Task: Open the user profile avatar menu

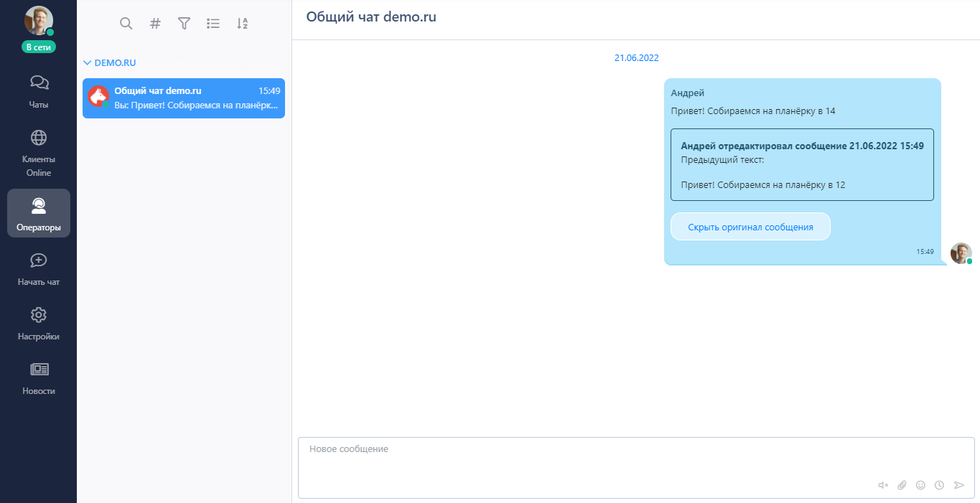Action: click(38, 21)
